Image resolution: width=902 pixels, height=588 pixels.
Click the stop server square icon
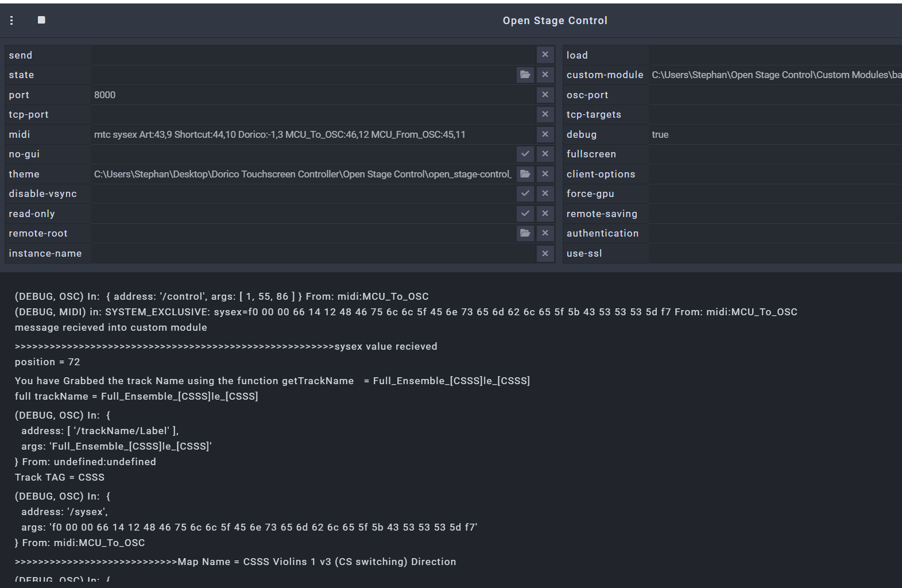point(41,20)
